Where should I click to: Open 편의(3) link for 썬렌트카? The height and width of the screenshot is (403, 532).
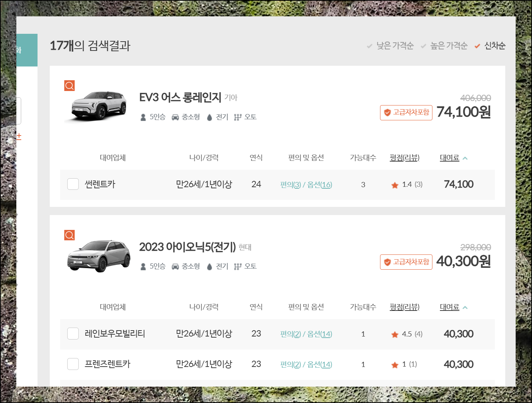[x=291, y=185]
